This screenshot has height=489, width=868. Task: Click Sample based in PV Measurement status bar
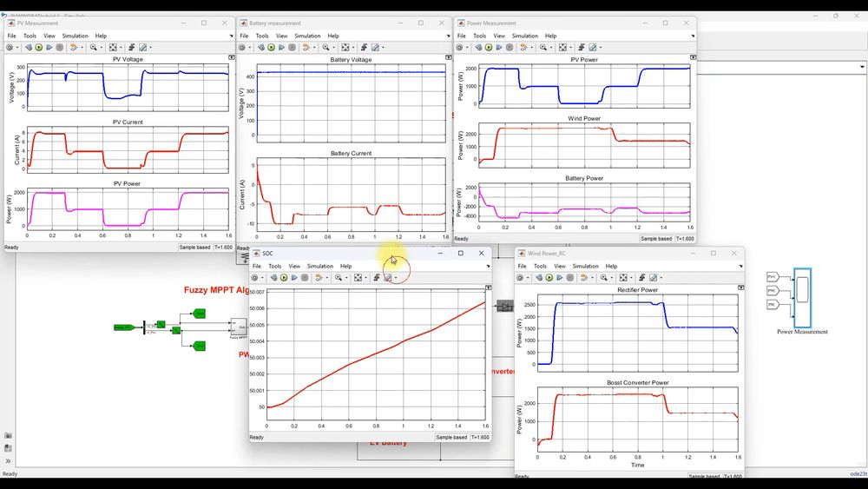pyautogui.click(x=194, y=248)
